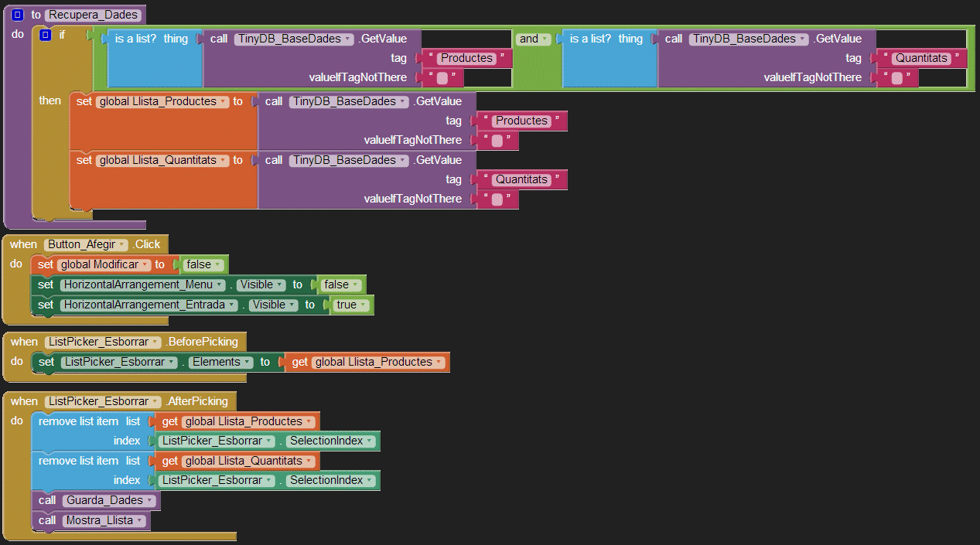Image resolution: width=980 pixels, height=545 pixels.
Task: Toggle the true value of HorizontalArrangement_Entrada Visible
Action: click(352, 305)
